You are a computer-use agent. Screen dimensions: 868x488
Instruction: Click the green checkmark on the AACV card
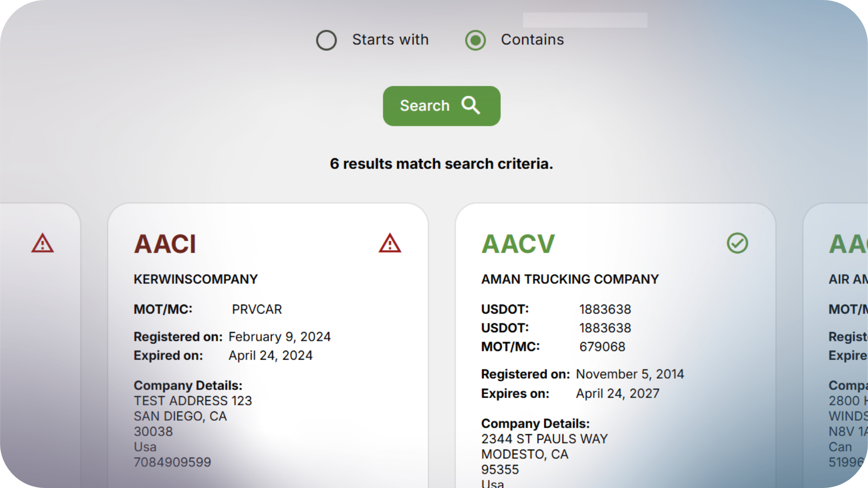tap(737, 244)
